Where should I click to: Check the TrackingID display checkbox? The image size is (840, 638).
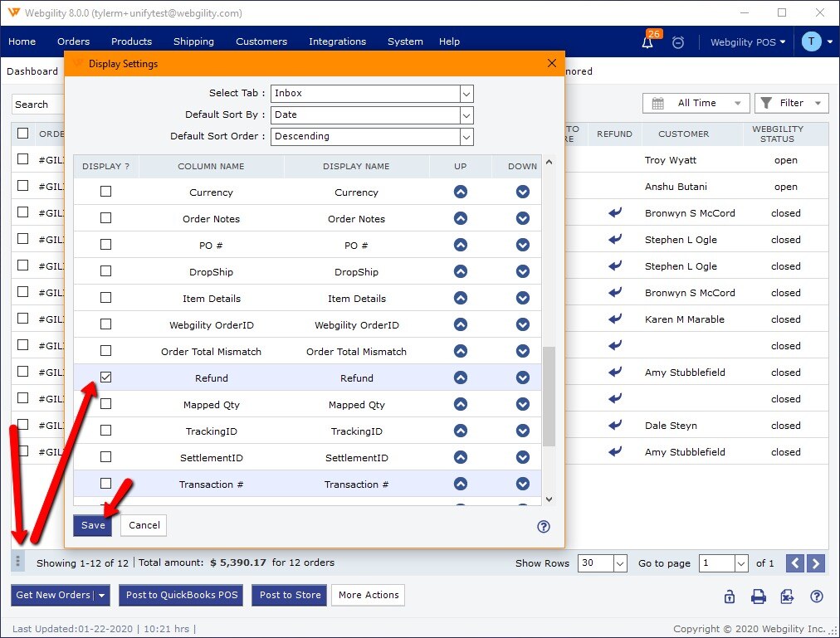tap(105, 430)
